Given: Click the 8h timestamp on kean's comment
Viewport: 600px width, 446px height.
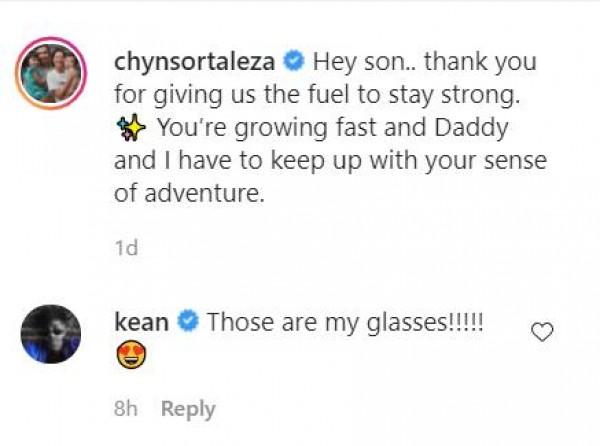Looking at the screenshot, I should [x=127, y=409].
